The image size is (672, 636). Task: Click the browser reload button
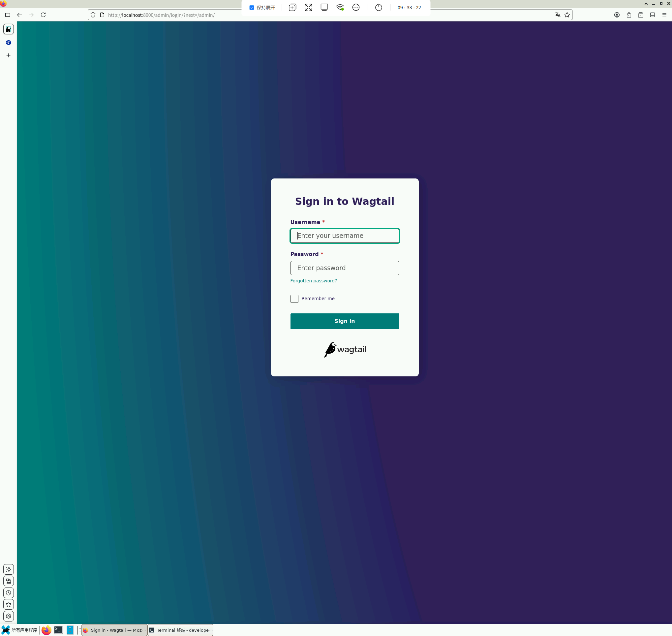pos(43,15)
